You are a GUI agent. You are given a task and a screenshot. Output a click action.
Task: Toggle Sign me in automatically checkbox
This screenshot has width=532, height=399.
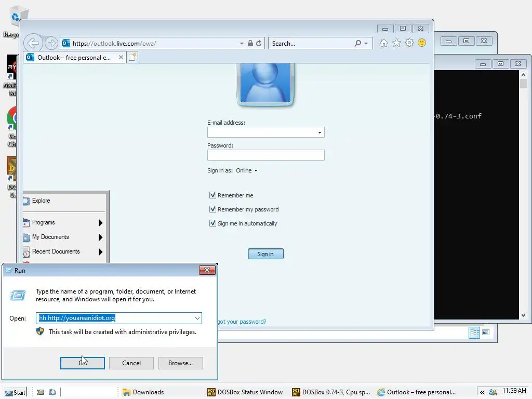coord(212,223)
